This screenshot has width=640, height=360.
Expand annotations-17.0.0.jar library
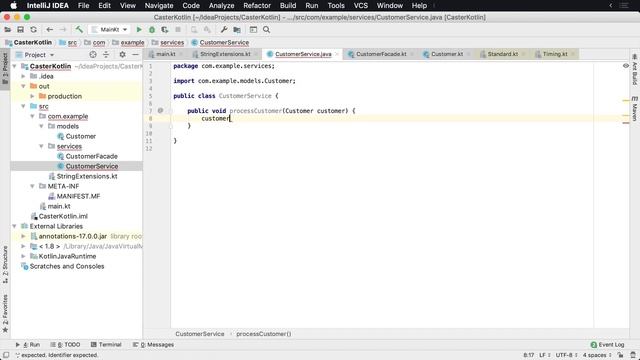click(x=23, y=236)
